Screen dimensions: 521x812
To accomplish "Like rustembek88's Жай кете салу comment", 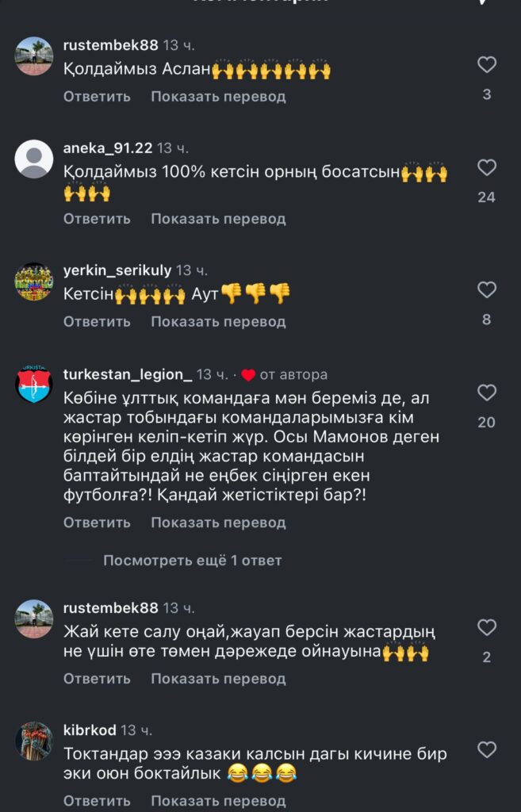I will tap(486, 628).
